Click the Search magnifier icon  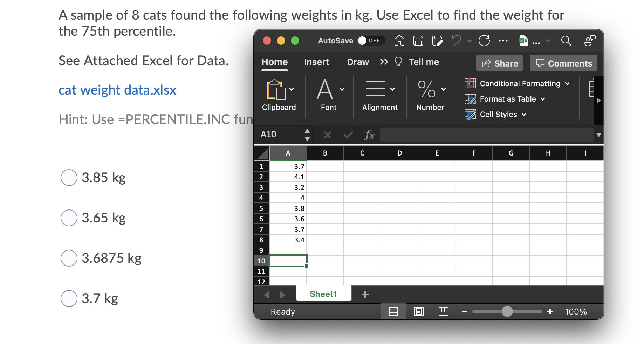566,41
